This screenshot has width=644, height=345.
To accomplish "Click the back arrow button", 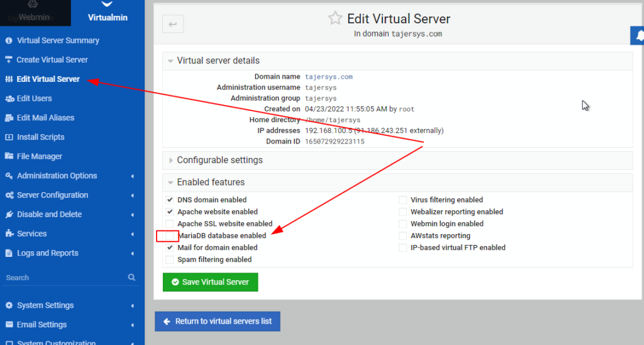I will pyautogui.click(x=173, y=25).
